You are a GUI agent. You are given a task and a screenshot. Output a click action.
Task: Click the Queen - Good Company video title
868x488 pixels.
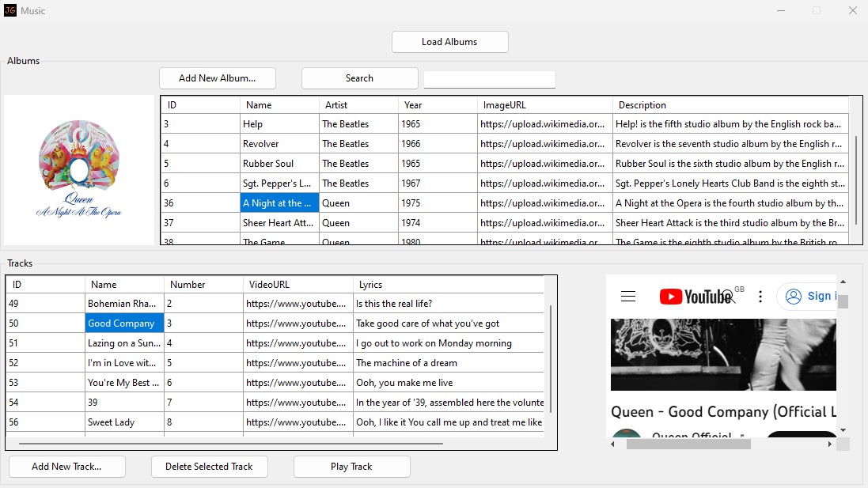click(x=723, y=411)
